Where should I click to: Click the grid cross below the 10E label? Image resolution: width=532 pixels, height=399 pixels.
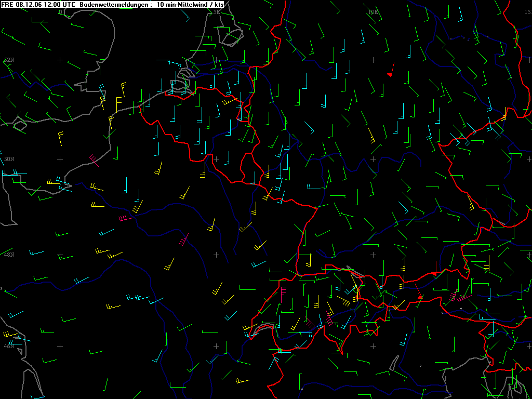tap(373, 60)
